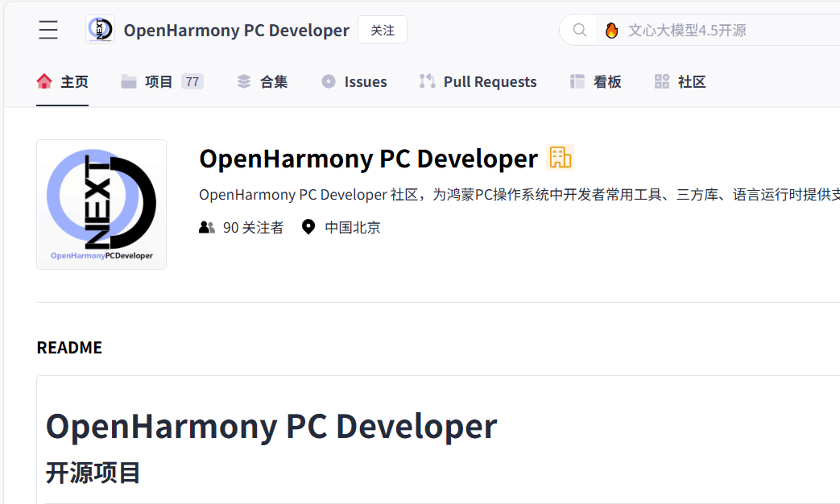Click the grid icon next to 社区
The width and height of the screenshot is (840, 504).
tap(661, 81)
